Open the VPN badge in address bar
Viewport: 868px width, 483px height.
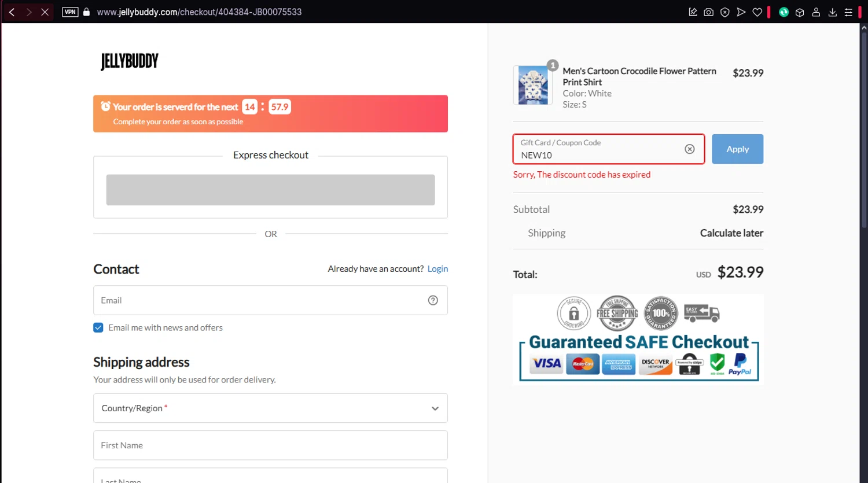pos(70,12)
